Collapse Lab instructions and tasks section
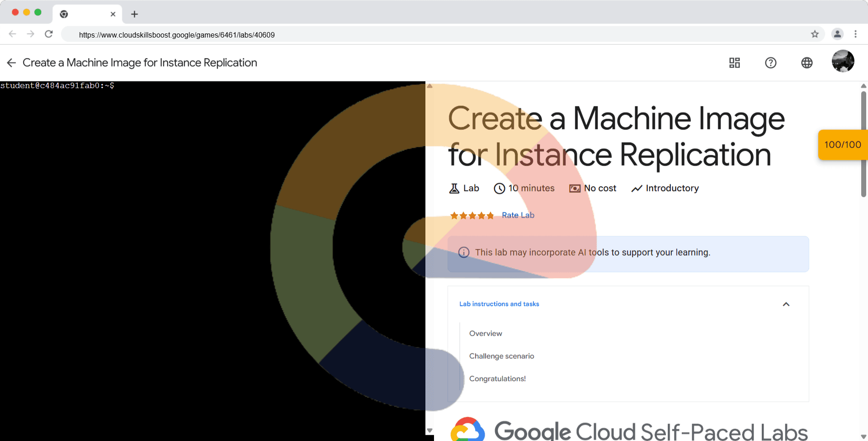 (x=786, y=304)
